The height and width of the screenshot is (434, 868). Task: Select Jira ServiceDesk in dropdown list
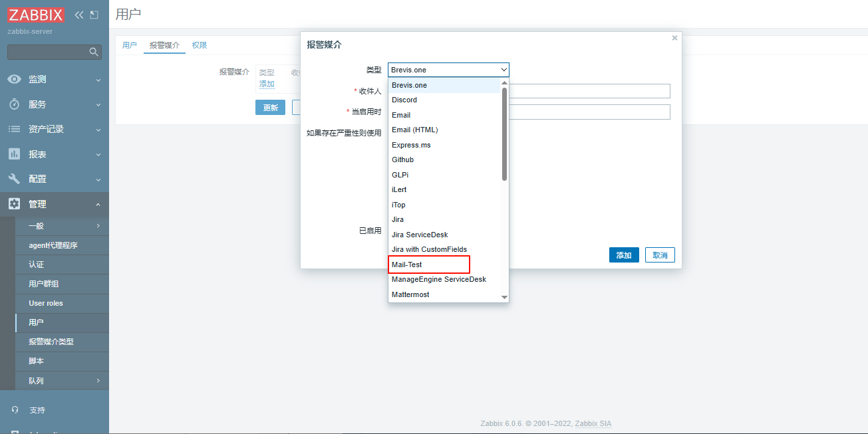444,235
